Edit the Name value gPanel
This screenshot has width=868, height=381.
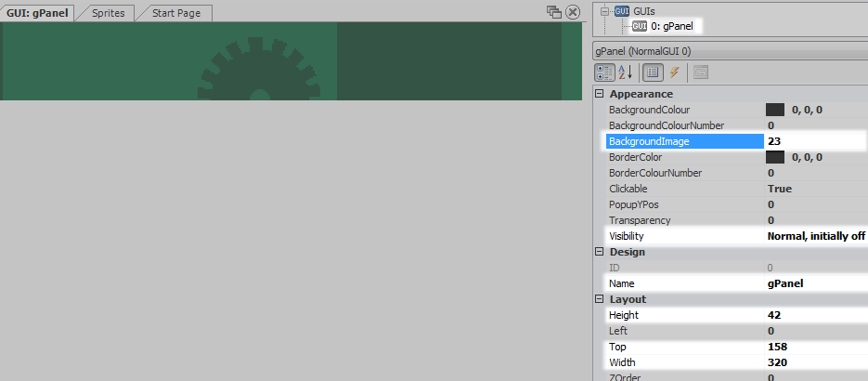point(816,283)
